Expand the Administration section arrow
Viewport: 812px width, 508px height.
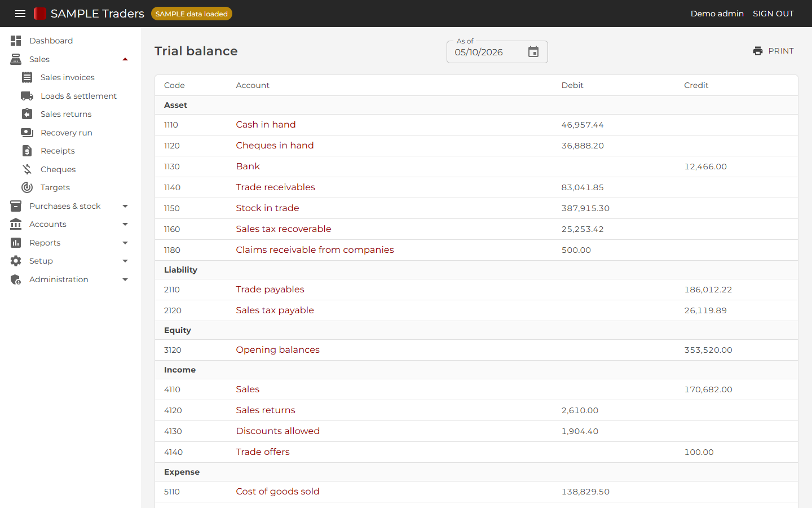point(125,279)
